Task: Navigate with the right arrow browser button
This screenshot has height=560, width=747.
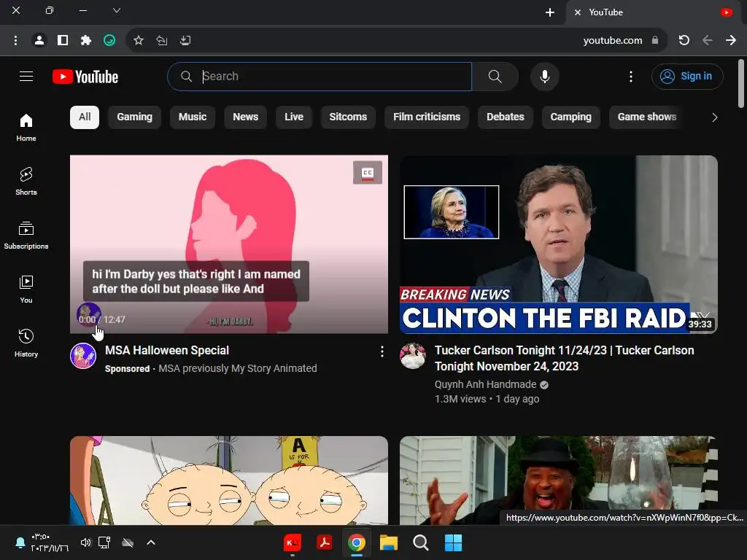Action: (x=731, y=41)
